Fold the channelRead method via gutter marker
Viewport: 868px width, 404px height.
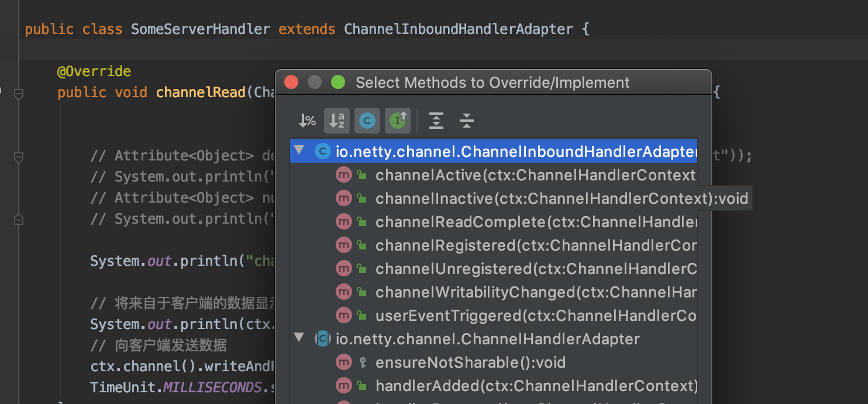coord(19,93)
